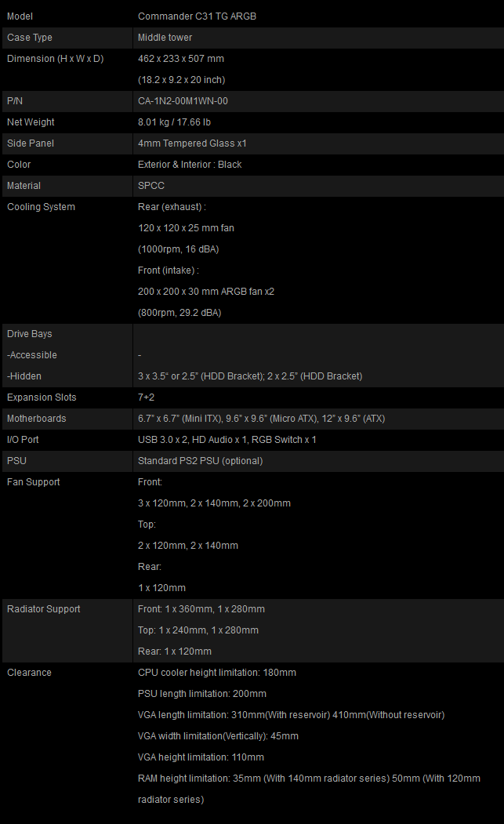
Task: Click the Expansion Slots value 7+2
Action: [x=146, y=397]
